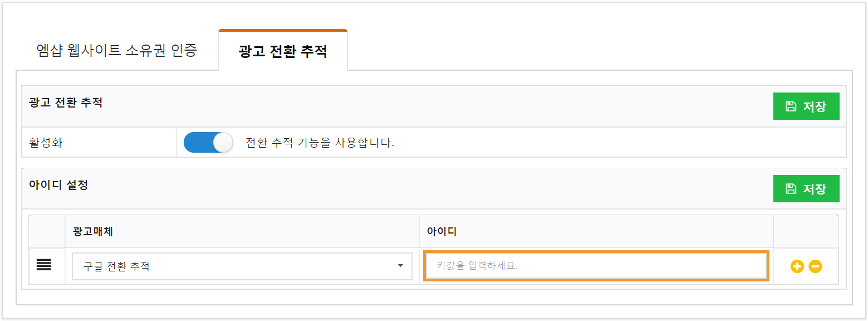Add a new ID row with plus icon
The width and height of the screenshot is (868, 321).
click(797, 266)
